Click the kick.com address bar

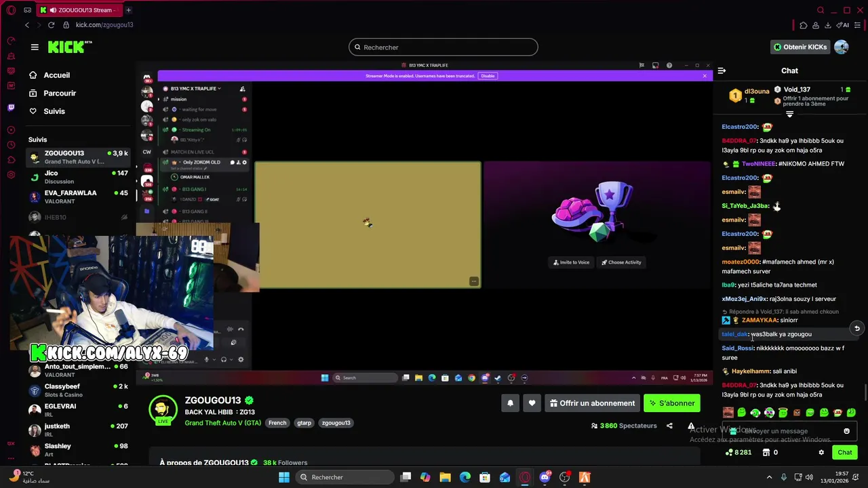[104, 25]
